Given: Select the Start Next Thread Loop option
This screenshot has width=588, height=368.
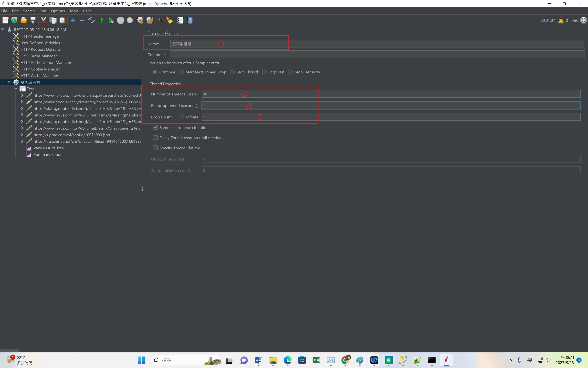Looking at the screenshot, I should pos(181,72).
